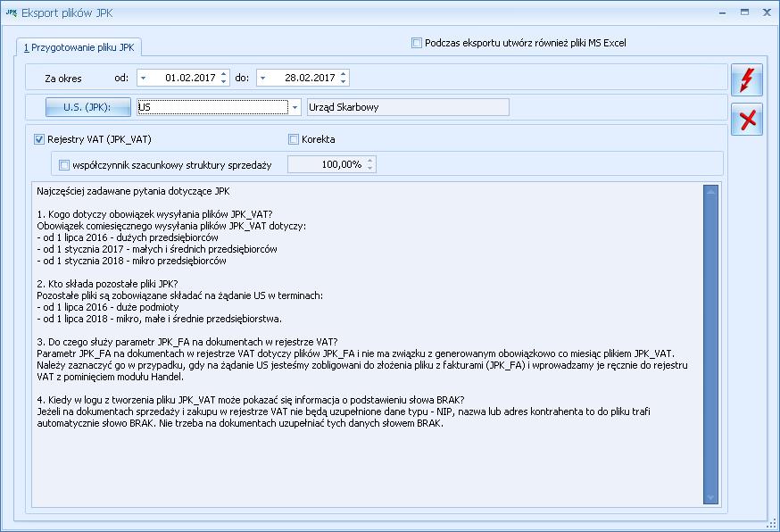Increase the 'do' date with the up arrow
The image size is (780, 532).
344,74
